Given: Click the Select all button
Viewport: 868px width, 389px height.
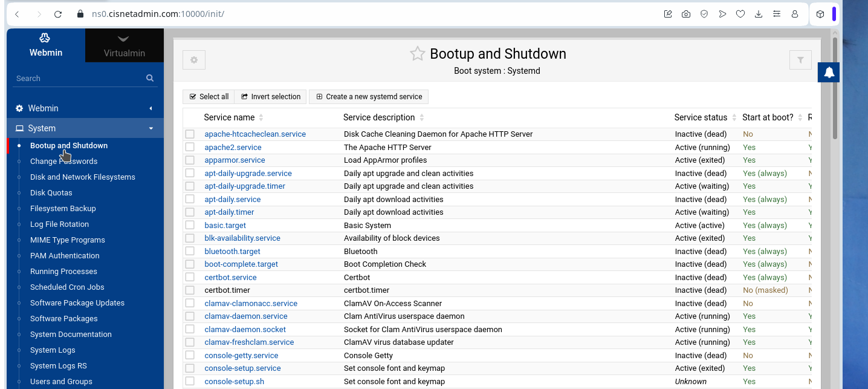Looking at the screenshot, I should coord(209,97).
